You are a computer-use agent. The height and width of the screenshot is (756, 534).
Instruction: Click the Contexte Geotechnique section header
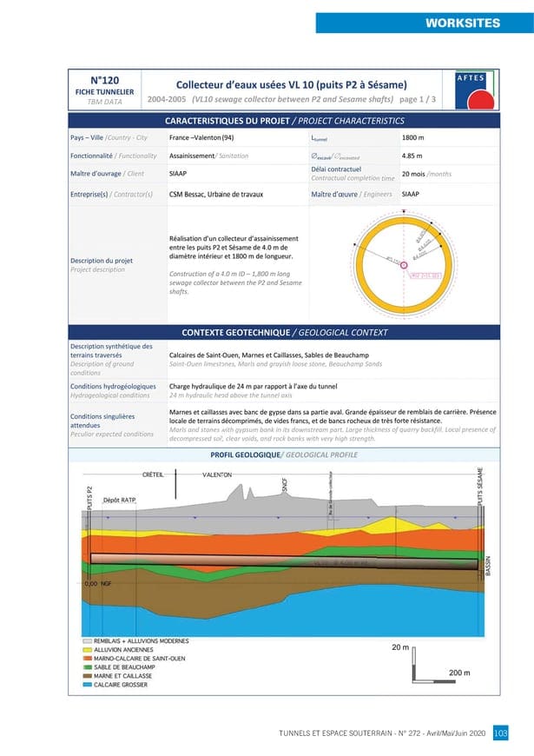(284, 333)
